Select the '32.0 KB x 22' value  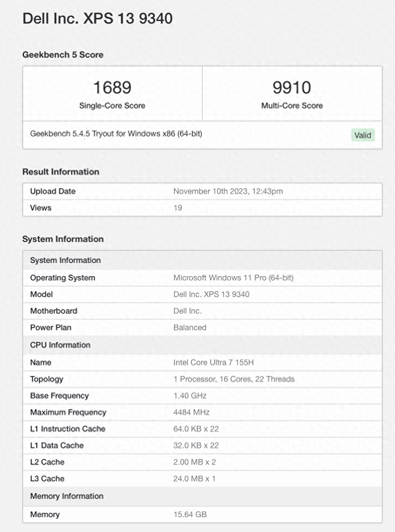(x=196, y=446)
